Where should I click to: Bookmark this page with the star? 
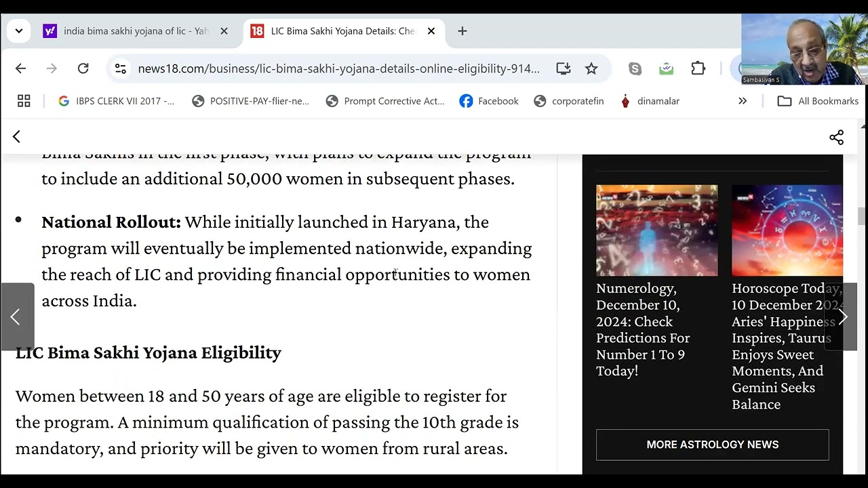click(x=591, y=68)
